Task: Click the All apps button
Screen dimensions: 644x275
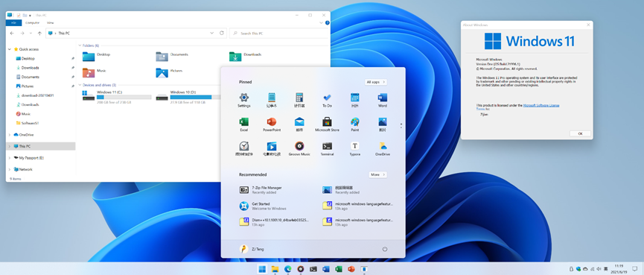Action: tap(375, 82)
